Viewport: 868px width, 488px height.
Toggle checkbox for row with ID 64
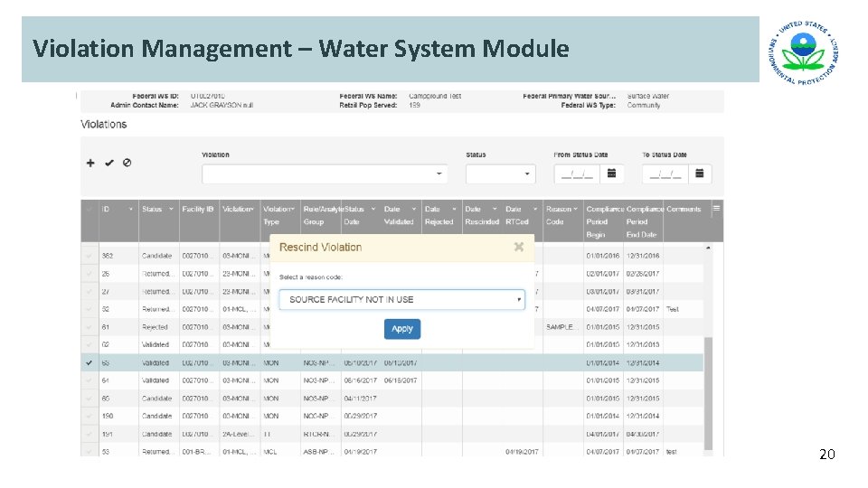click(x=90, y=380)
